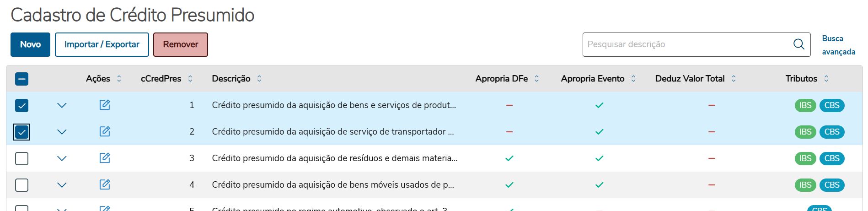Expand row 2 details chevron

[x=62, y=132]
